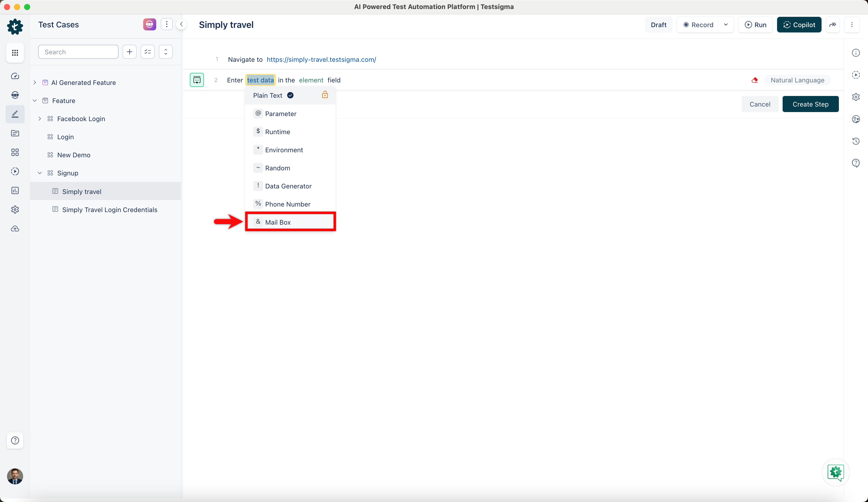Image resolution: width=868 pixels, height=502 pixels.
Task: Click the Testsigma logo icon
Action: click(15, 27)
